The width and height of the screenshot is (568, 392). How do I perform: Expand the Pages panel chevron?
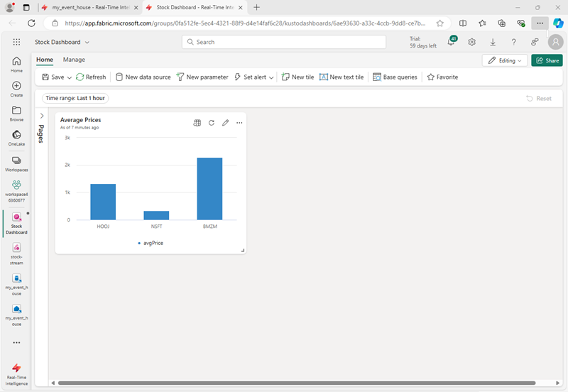point(42,116)
